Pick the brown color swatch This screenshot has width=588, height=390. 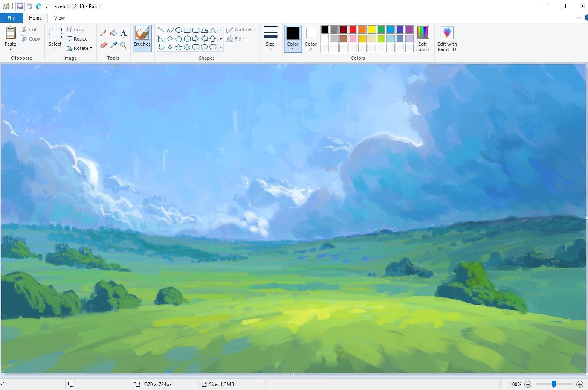[x=344, y=39]
